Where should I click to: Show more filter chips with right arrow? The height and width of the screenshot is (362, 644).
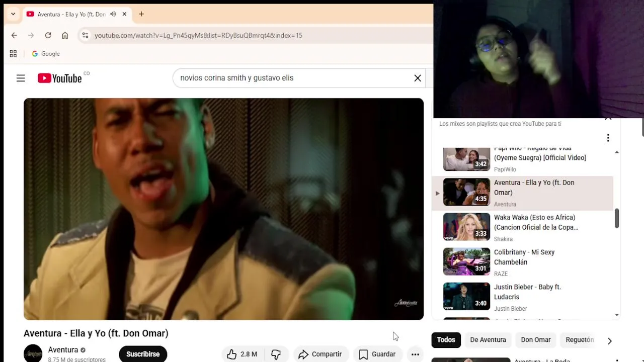pos(610,341)
